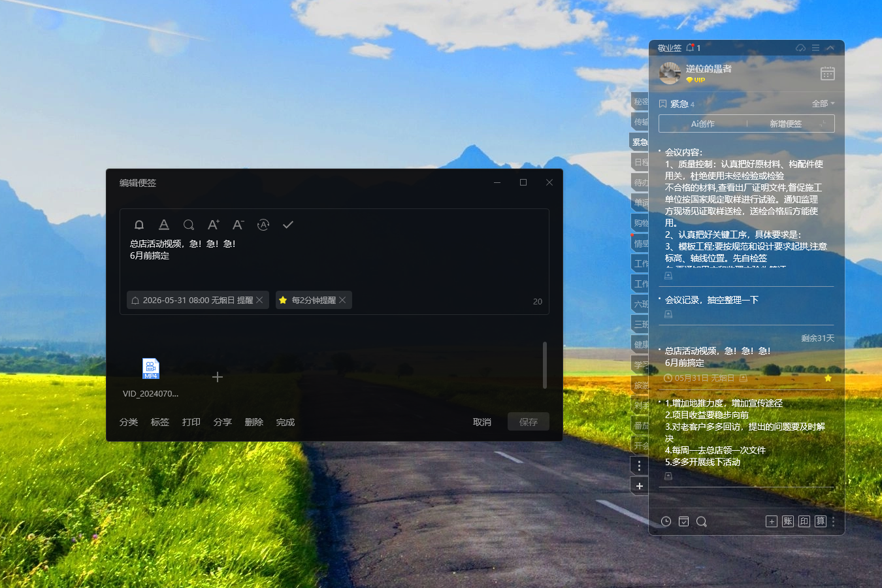
Task: Open the VID_2024070 MP4 attachment
Action: [151, 369]
